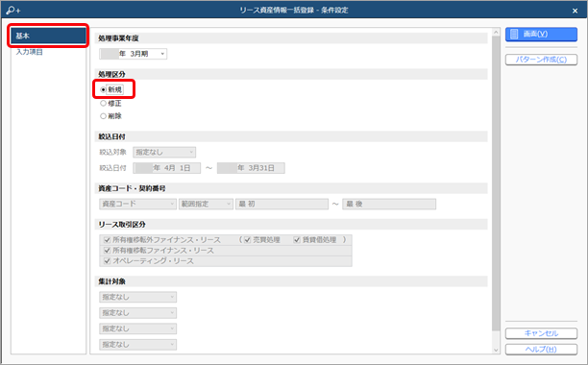The image size is (588, 365).
Task: Toggle 所有権移転外ファイナンス・リース checkbox
Action: (108, 240)
